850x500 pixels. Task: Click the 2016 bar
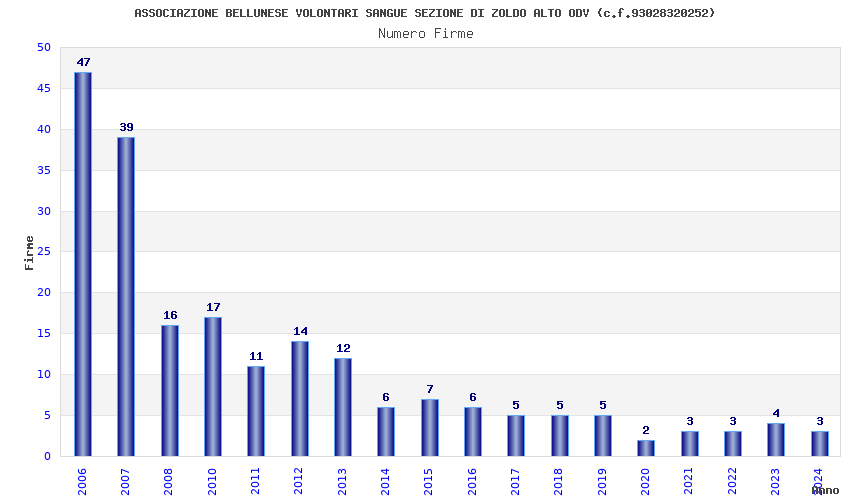473,432
